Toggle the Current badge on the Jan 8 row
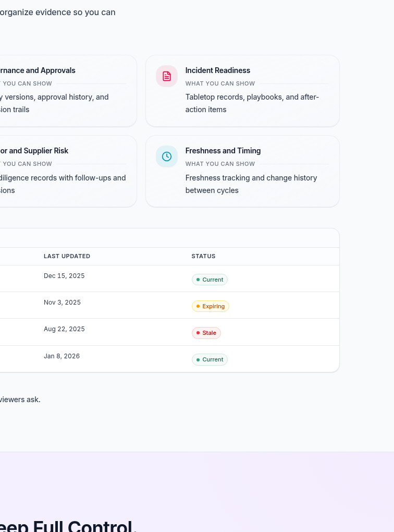 point(210,359)
